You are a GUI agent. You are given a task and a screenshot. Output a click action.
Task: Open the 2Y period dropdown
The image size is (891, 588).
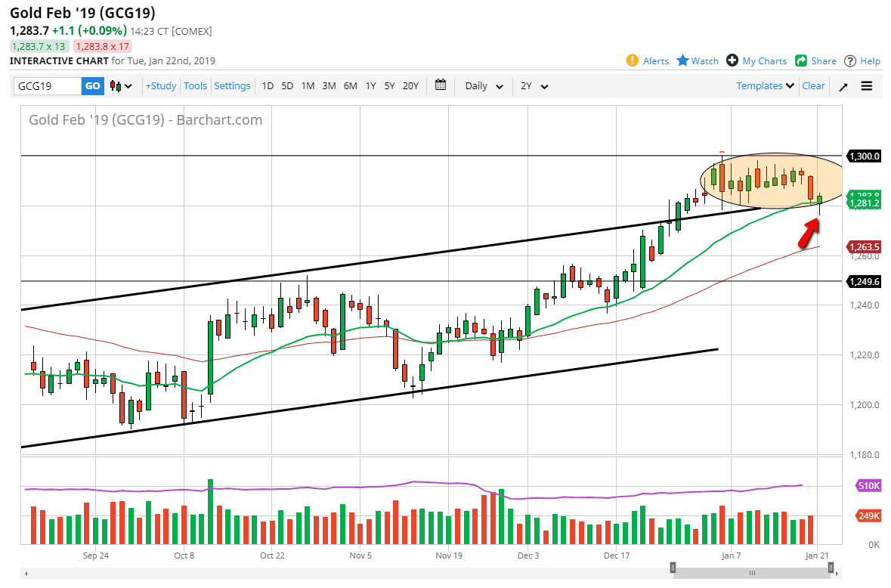[534, 86]
